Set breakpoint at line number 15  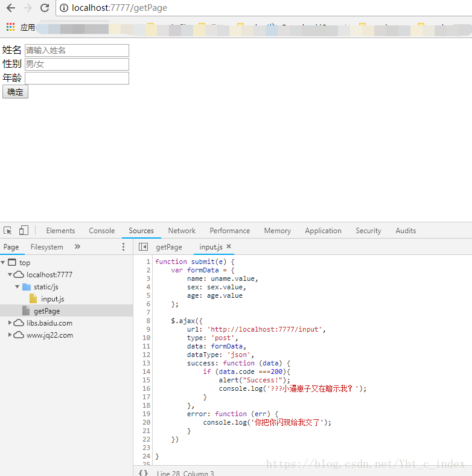[146, 380]
